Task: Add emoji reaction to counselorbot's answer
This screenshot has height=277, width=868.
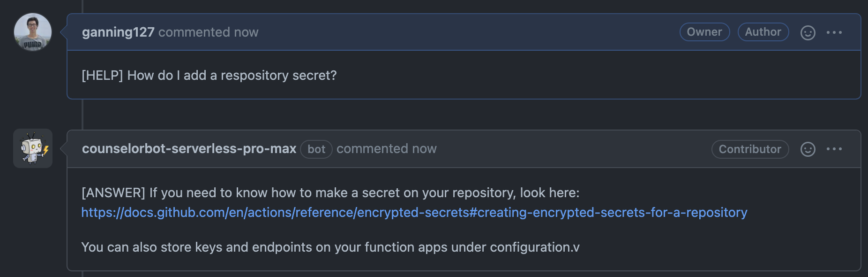Action: coord(808,149)
